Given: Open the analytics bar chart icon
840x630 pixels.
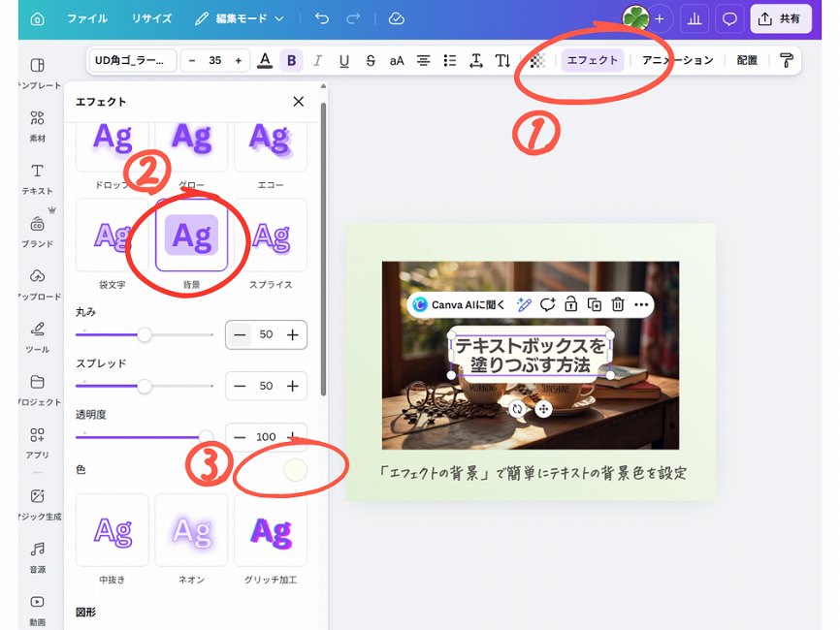Looking at the screenshot, I should pyautogui.click(x=694, y=18).
